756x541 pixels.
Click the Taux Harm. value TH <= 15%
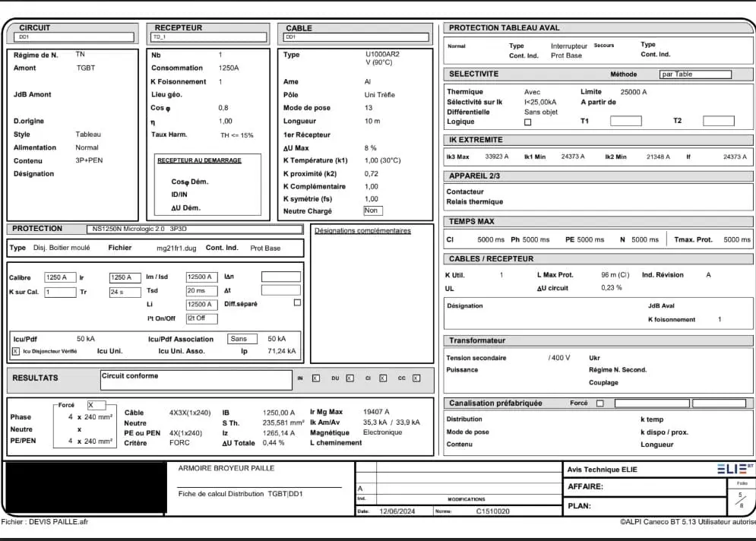click(x=237, y=135)
